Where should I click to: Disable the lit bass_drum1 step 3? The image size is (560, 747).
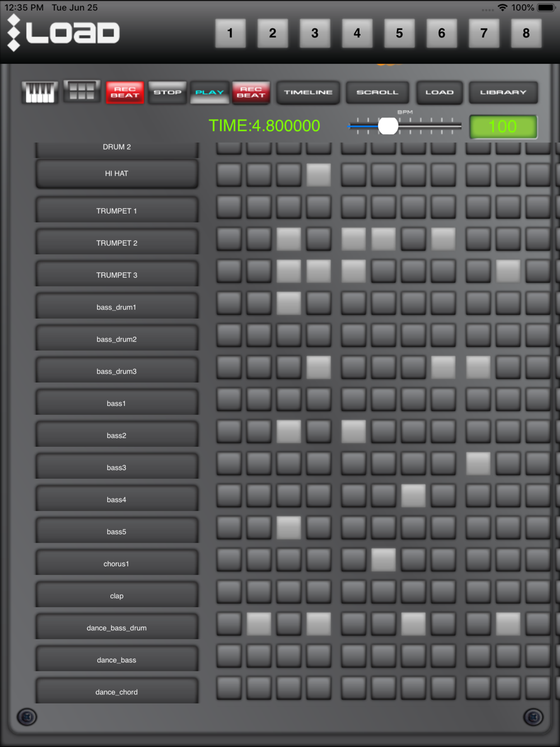(x=289, y=303)
